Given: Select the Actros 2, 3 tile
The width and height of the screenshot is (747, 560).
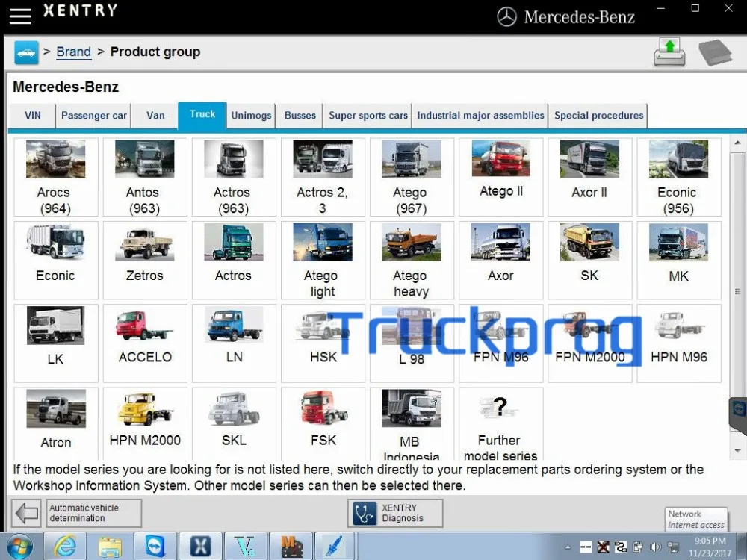Looking at the screenshot, I should 323,177.
